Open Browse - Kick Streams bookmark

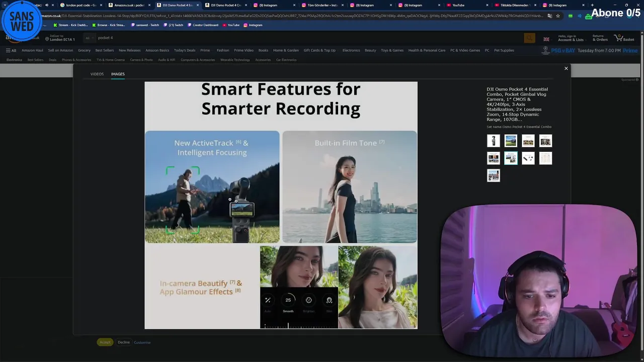tap(108, 25)
